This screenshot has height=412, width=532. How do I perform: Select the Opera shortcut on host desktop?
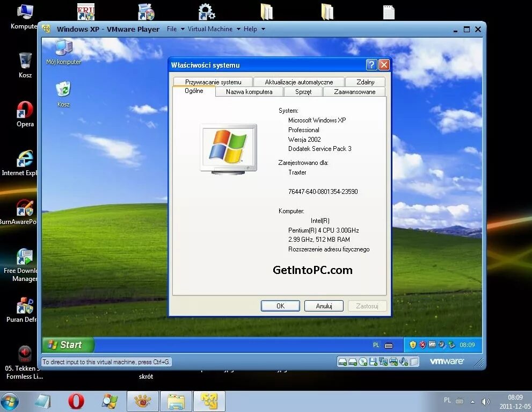click(x=25, y=114)
